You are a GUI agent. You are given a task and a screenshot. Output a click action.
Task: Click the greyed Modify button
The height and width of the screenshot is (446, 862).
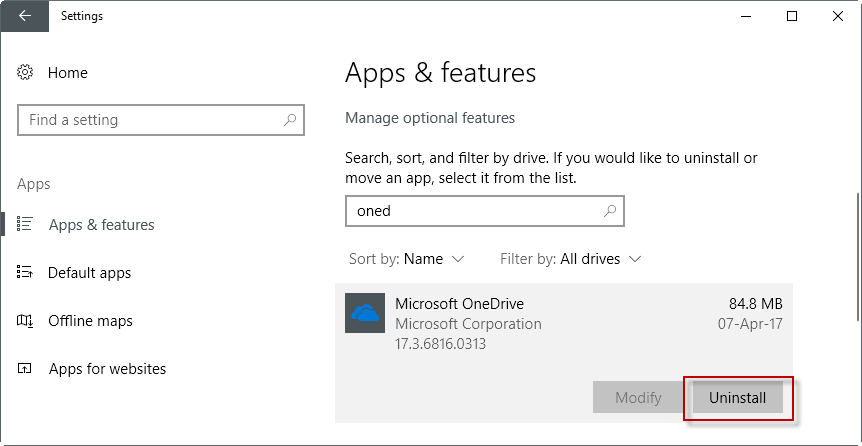tap(638, 397)
